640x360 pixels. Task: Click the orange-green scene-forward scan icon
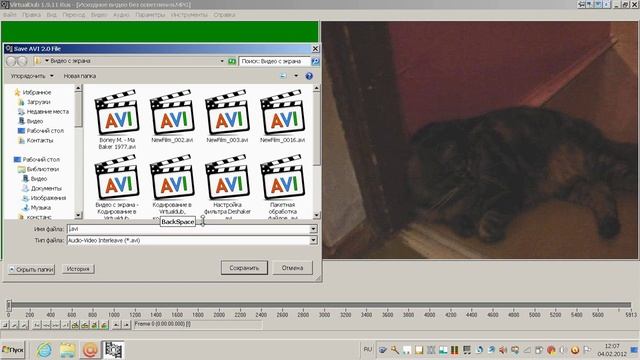[x=104, y=325]
